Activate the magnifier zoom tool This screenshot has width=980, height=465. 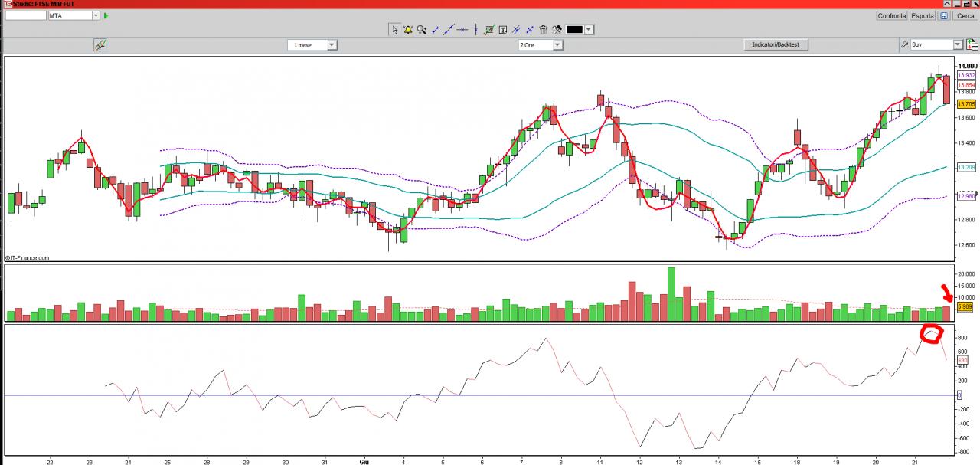tap(422, 30)
